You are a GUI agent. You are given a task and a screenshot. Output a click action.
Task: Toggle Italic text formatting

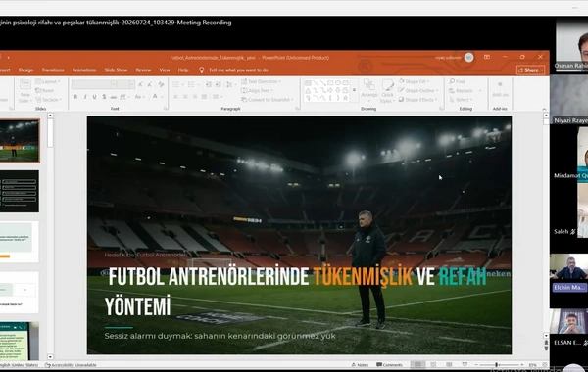[85, 97]
